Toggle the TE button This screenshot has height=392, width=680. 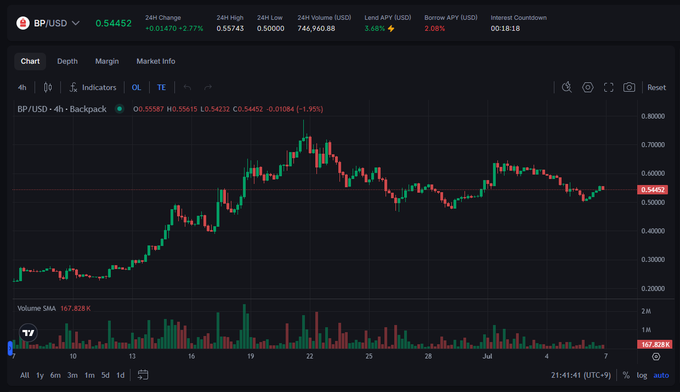pos(161,88)
